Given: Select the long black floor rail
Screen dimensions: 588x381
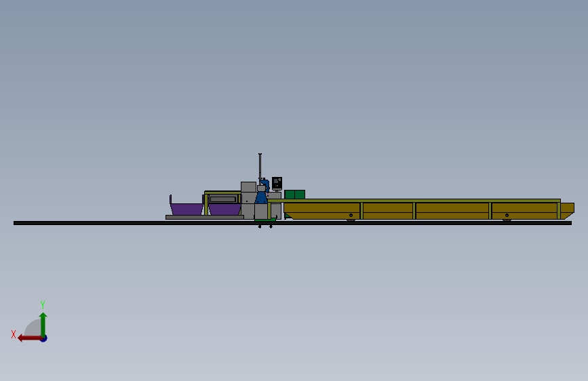Looking at the screenshot, I should pos(292,223).
